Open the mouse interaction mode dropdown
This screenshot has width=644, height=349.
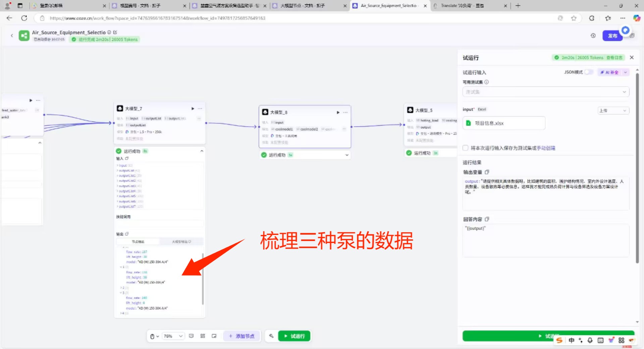[154, 336]
